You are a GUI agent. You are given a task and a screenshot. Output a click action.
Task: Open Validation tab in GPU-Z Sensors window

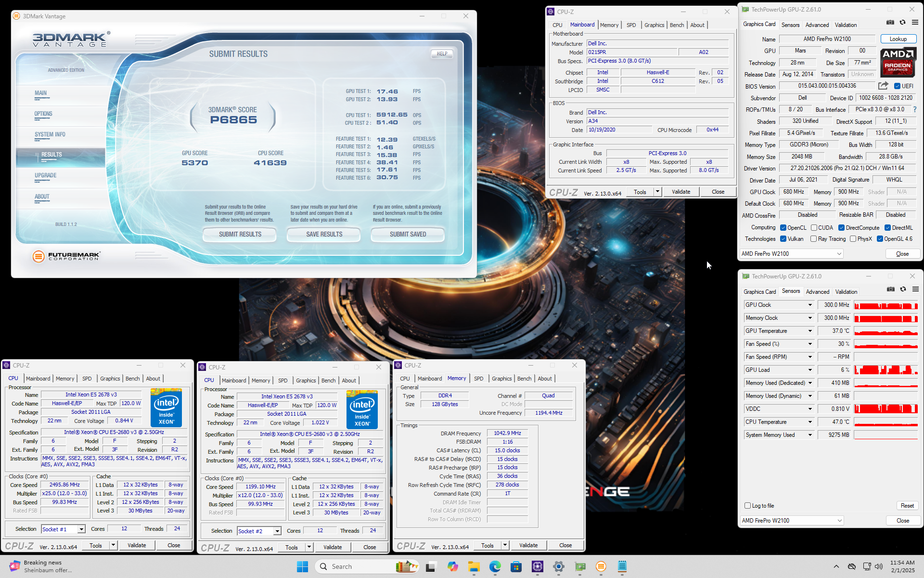(846, 292)
